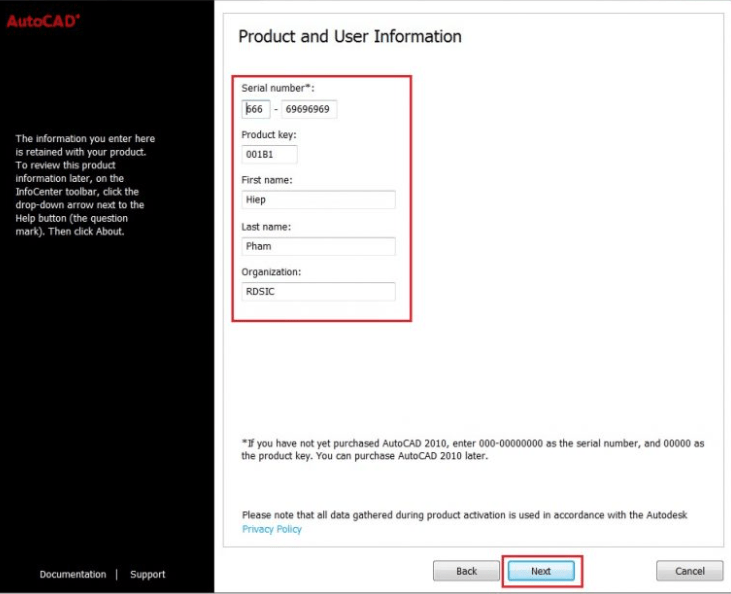Click the Serial number label

278,88
